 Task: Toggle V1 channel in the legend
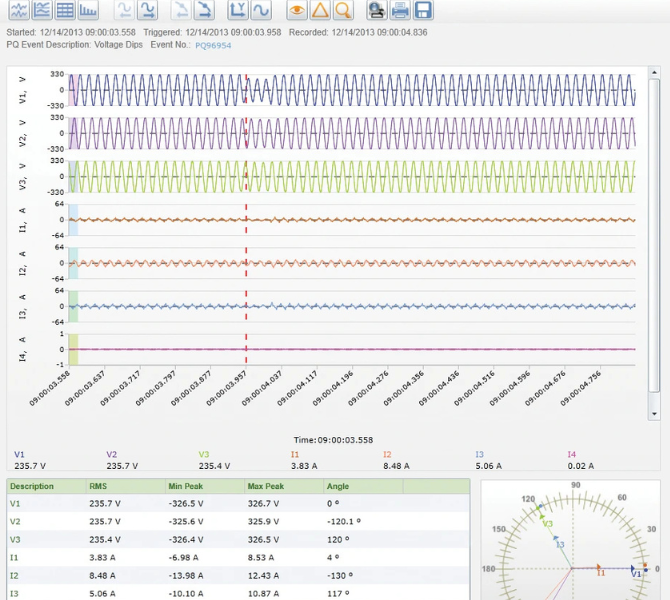tap(19, 454)
